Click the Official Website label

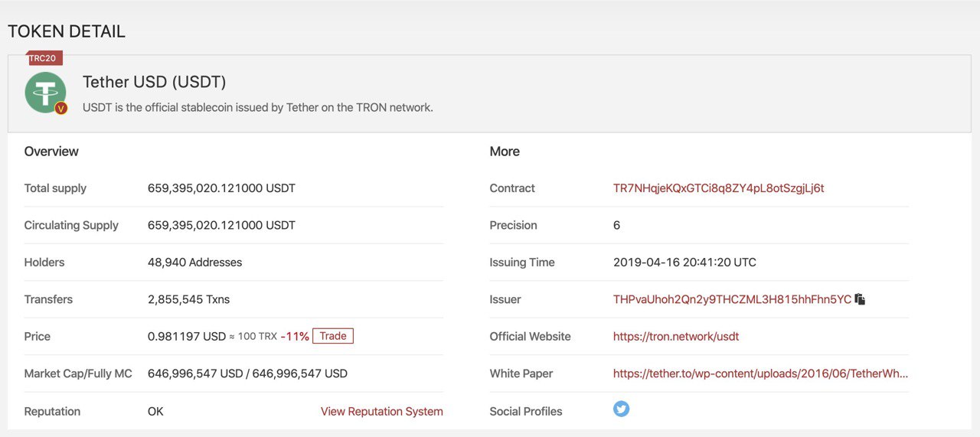(x=531, y=336)
